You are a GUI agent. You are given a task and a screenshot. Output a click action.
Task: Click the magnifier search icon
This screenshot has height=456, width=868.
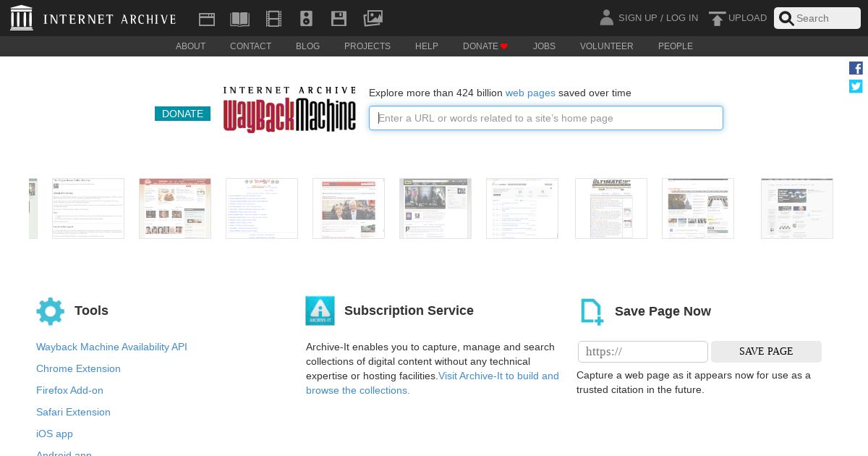(786, 19)
